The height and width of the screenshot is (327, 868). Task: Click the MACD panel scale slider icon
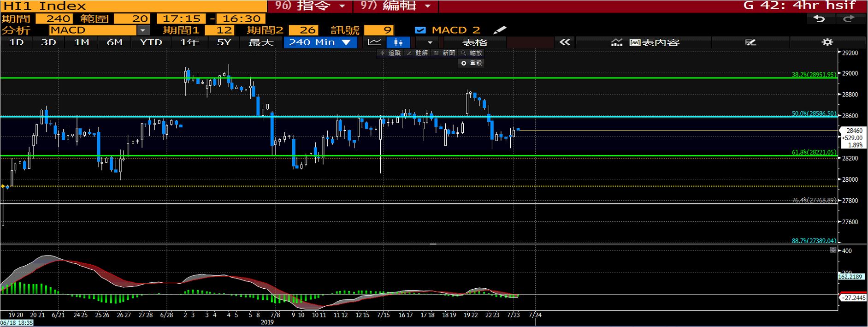[833, 250]
